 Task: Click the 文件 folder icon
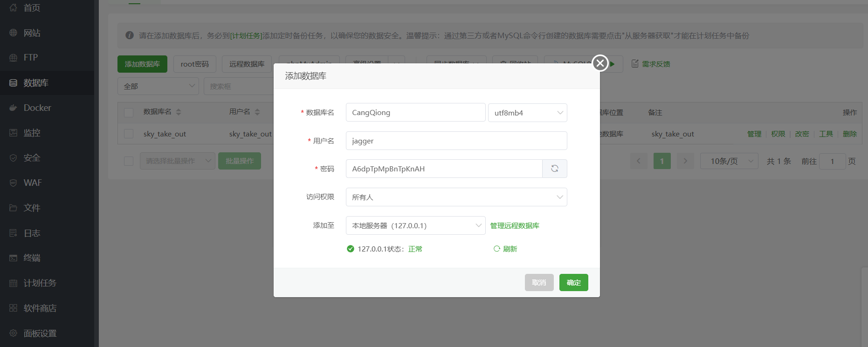click(13, 208)
